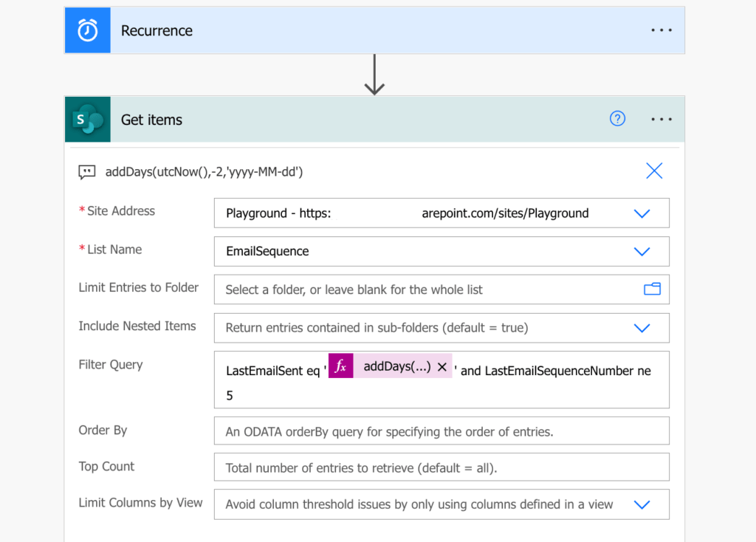This screenshot has height=542, width=756.
Task: Collapse the Get items card header
Action: [x=332, y=119]
